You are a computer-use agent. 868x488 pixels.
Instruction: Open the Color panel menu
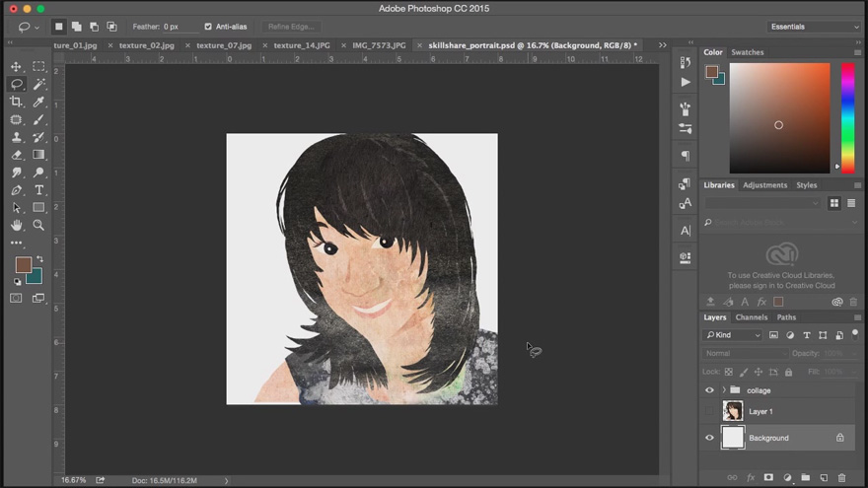857,52
